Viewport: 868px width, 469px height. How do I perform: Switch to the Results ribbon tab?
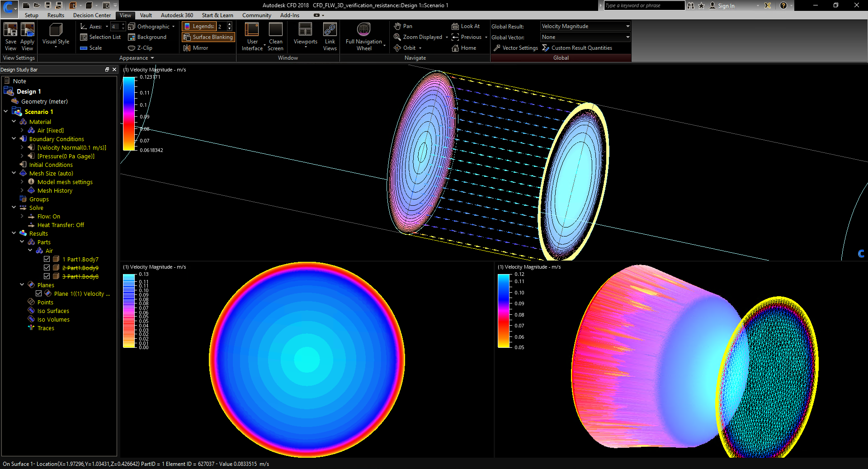(56, 15)
